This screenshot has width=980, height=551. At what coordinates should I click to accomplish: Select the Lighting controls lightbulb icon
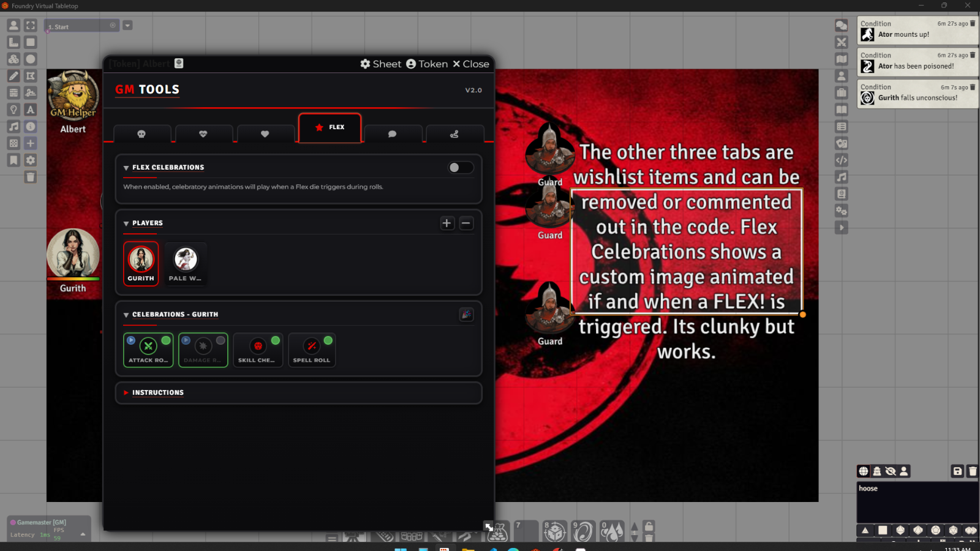tap(13, 110)
